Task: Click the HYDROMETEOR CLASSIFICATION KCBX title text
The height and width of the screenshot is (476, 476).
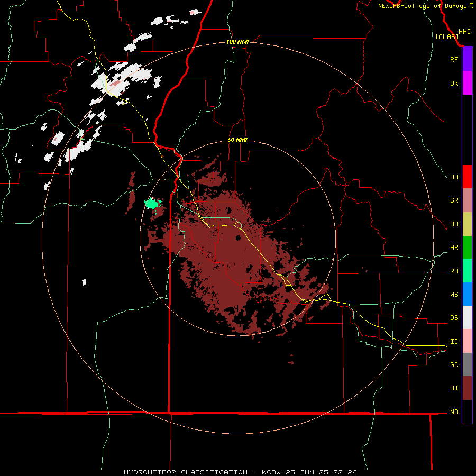Action: tap(240, 472)
